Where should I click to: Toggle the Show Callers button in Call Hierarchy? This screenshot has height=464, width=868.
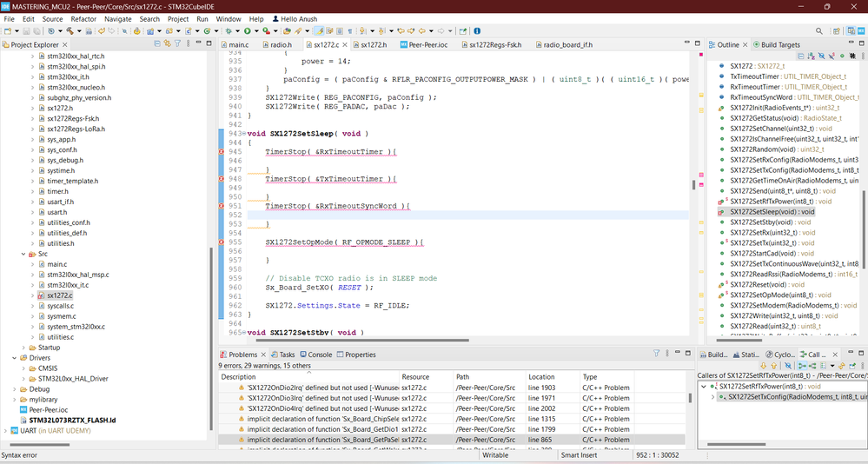tap(802, 366)
